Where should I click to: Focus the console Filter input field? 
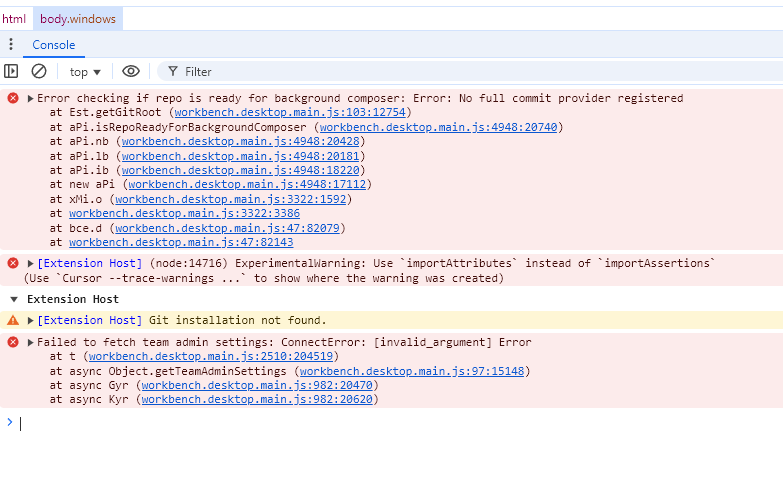(400, 72)
